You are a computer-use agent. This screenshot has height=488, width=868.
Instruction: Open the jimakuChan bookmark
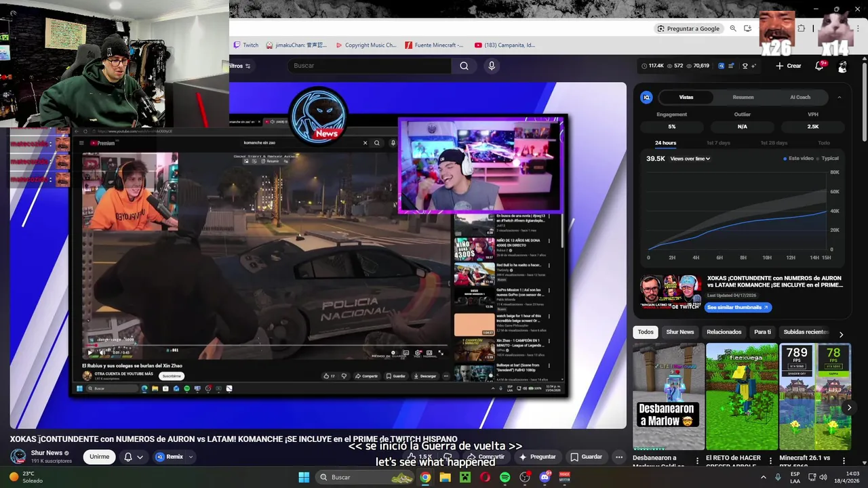296,45
